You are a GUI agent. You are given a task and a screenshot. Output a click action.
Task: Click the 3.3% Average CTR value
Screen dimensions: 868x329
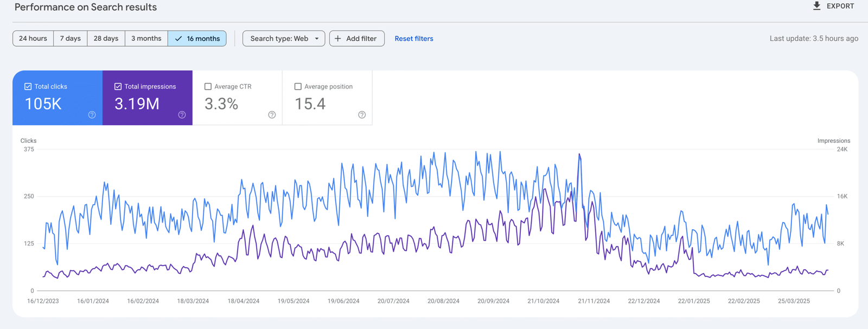[x=221, y=104]
